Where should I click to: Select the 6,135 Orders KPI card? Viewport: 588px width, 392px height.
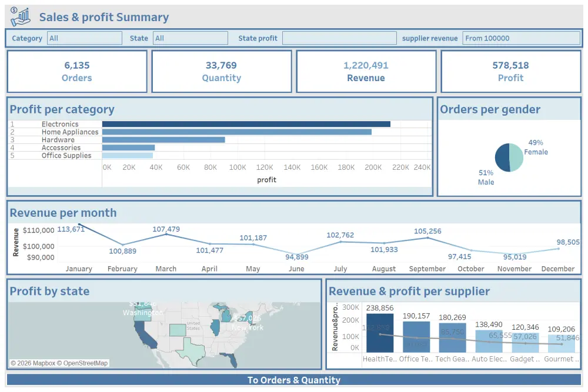(76, 71)
